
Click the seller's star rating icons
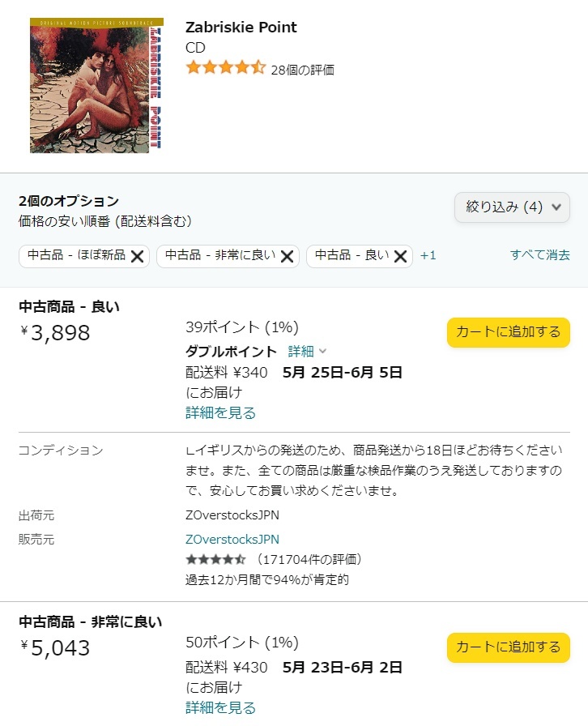coord(215,560)
